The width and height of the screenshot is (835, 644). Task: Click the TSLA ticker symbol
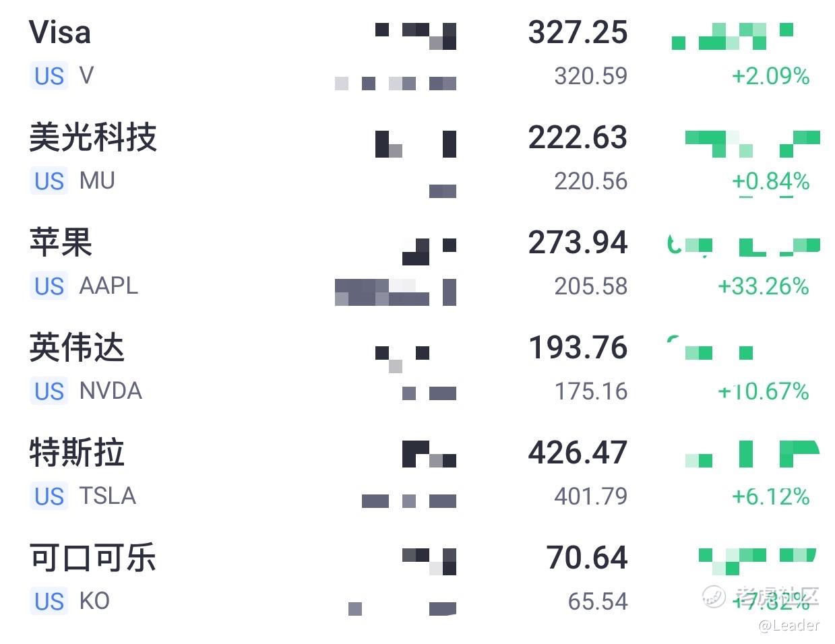[108, 496]
